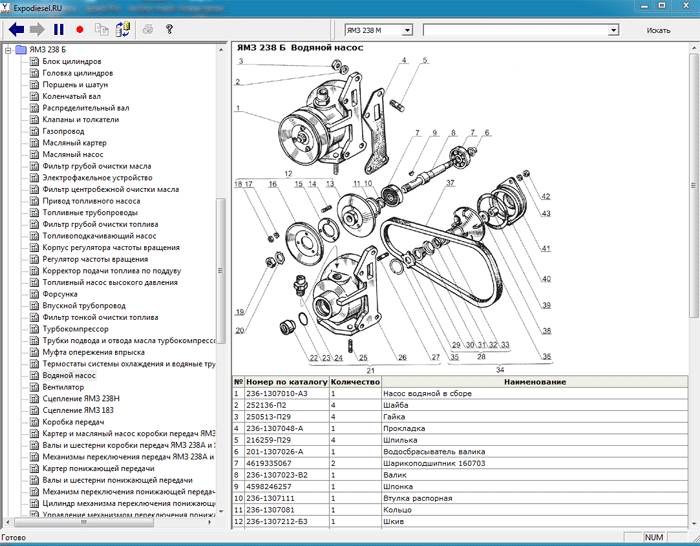Viewport: 700px width, 546px height.
Task: Click tree horizontal scrollbar right arrow
Action: click(x=211, y=522)
